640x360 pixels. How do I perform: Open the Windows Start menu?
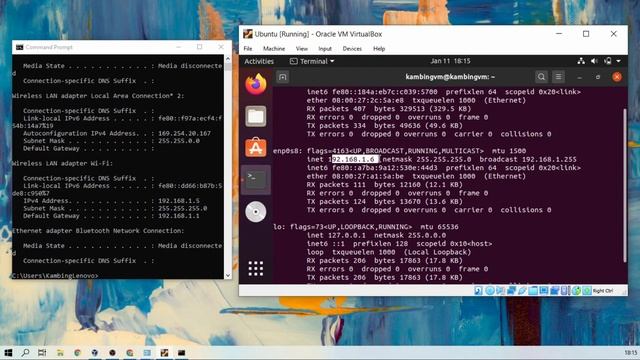click(x=7, y=353)
